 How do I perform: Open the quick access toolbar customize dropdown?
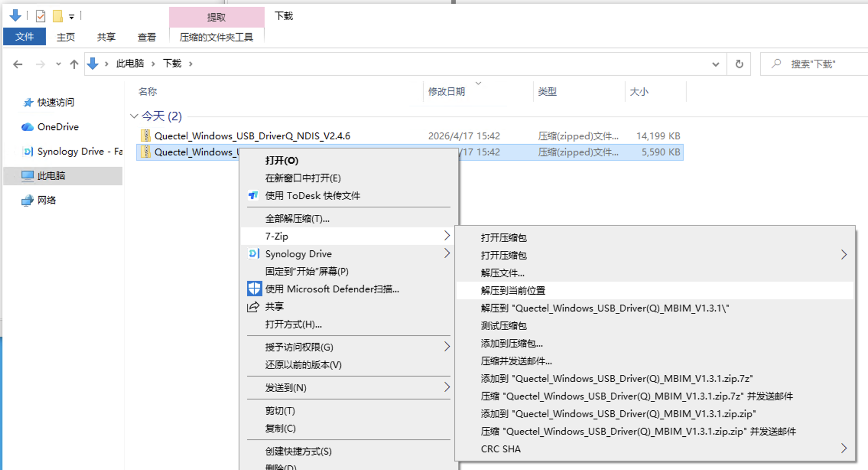tap(72, 16)
